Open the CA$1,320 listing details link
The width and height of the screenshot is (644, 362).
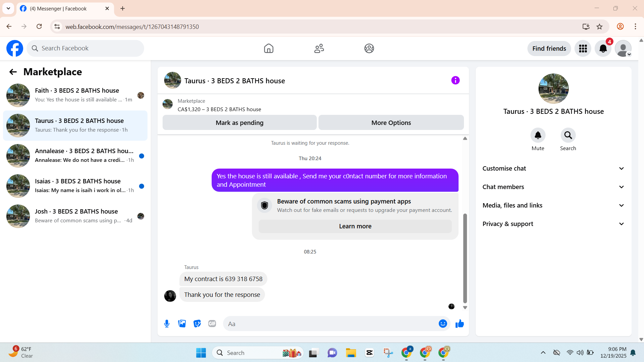tap(219, 109)
